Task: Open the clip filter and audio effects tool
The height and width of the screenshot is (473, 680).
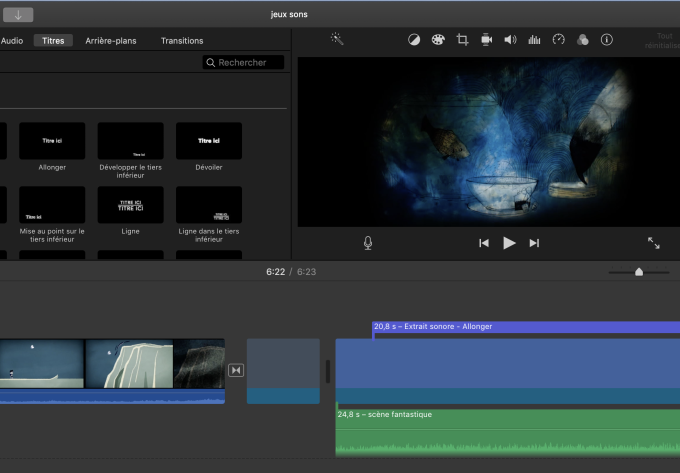Action: click(x=582, y=40)
